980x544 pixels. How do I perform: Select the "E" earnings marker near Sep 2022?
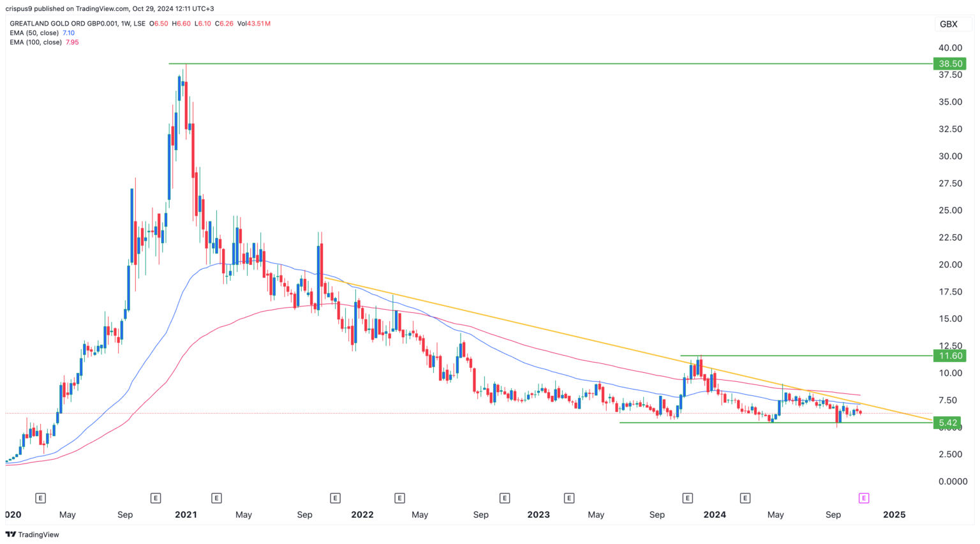pyautogui.click(x=505, y=498)
